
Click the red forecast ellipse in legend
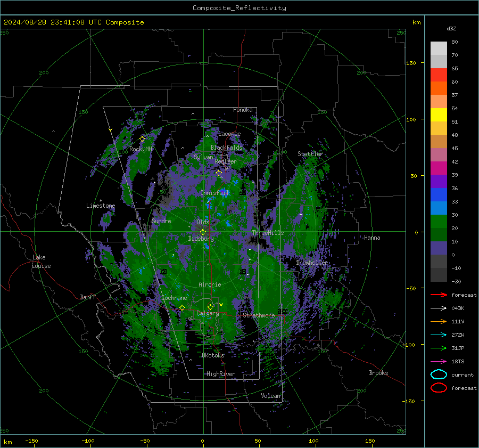click(x=439, y=388)
